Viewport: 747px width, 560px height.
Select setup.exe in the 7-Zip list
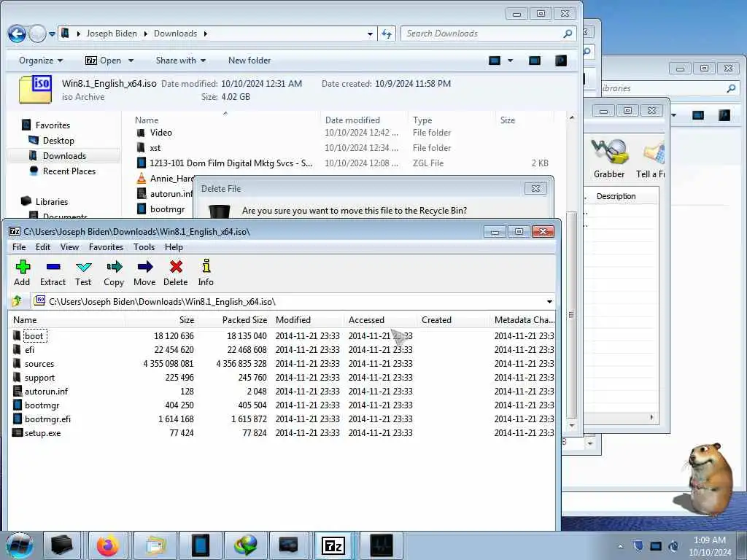pos(42,433)
